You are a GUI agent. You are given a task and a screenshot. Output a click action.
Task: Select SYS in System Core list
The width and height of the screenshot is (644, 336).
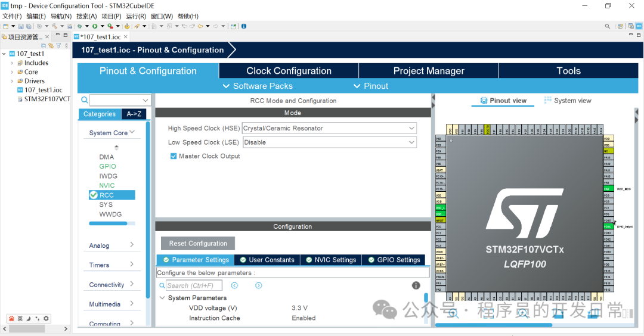click(x=106, y=204)
